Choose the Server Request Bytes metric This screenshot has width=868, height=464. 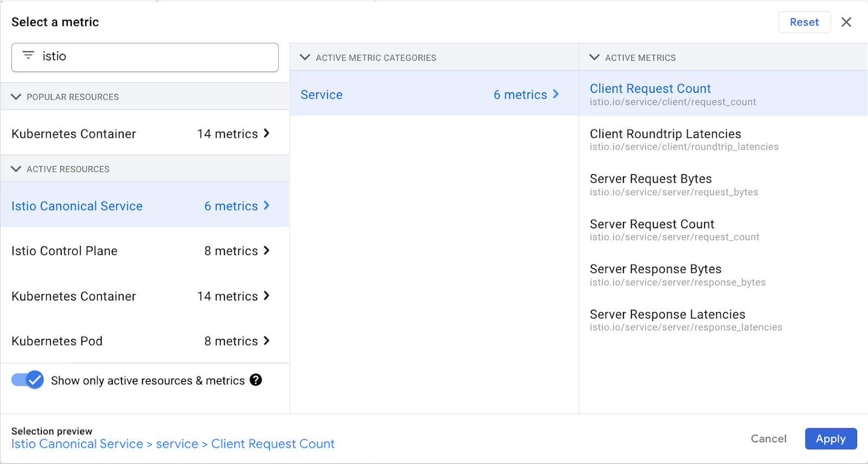click(723, 185)
